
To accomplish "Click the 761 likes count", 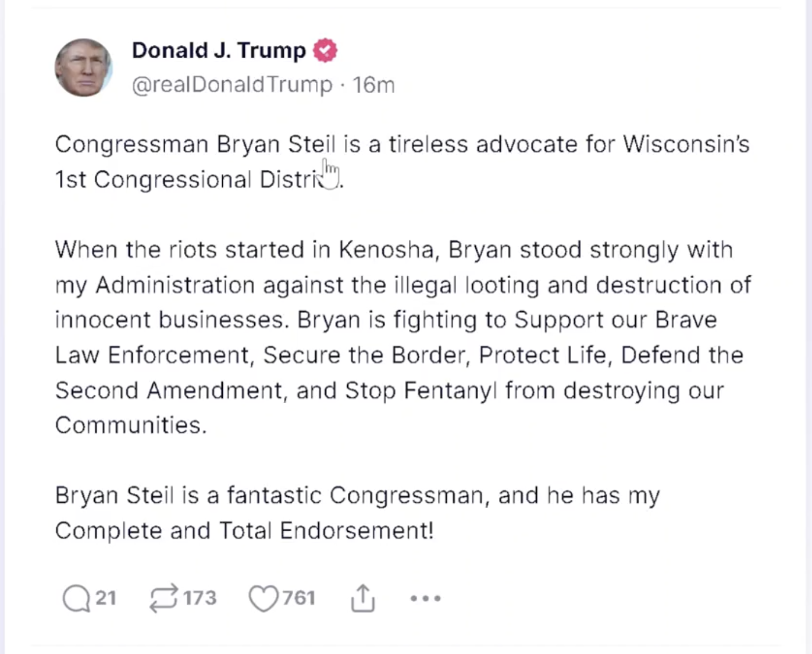I will pyautogui.click(x=299, y=598).
